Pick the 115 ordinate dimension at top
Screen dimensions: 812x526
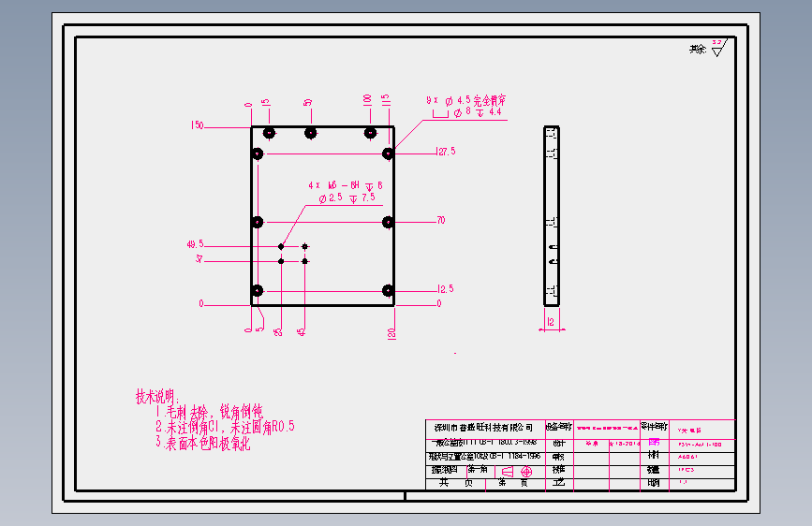[386, 100]
